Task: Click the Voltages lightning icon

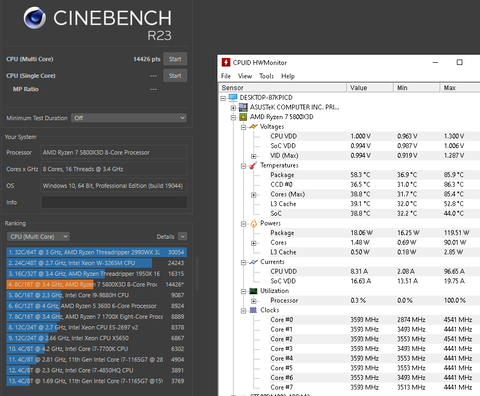Action: (253, 127)
